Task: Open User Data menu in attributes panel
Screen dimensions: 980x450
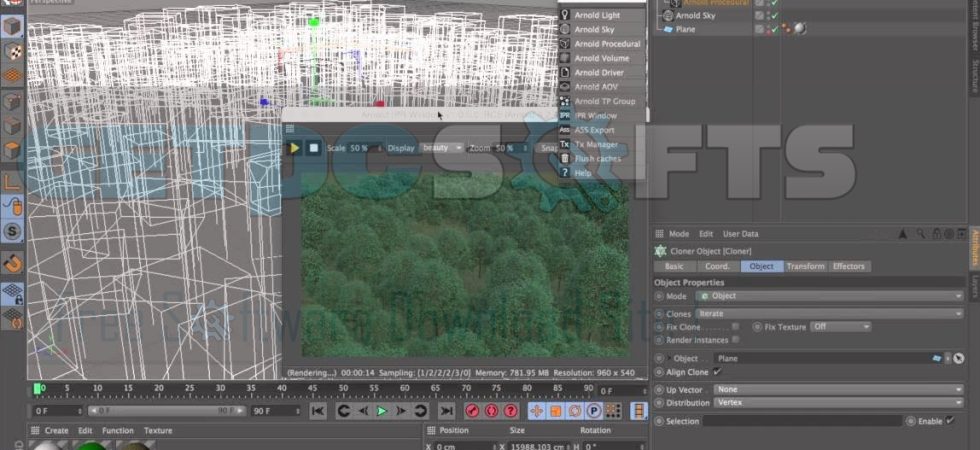Action: point(741,234)
